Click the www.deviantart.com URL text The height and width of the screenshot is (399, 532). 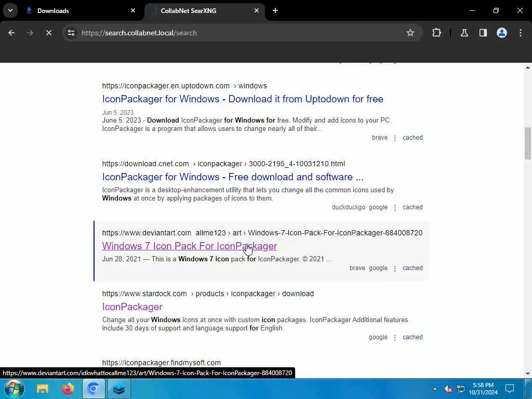pos(147,233)
